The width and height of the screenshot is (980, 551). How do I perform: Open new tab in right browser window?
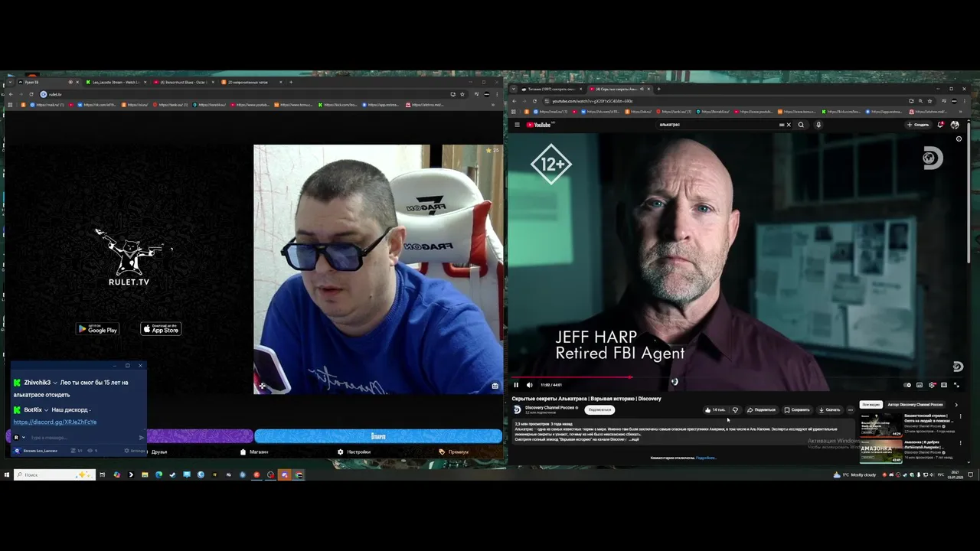point(658,89)
